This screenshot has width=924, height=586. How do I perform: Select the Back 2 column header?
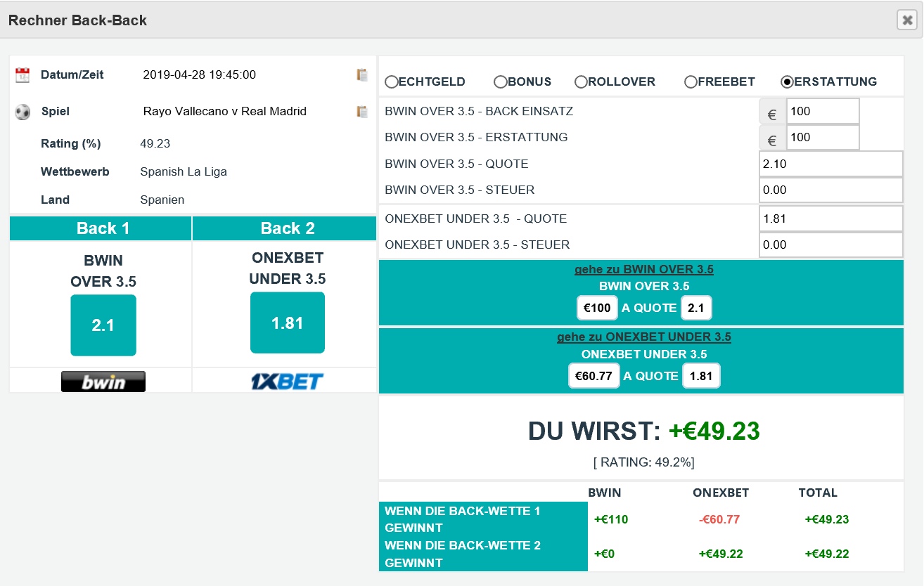pos(285,228)
